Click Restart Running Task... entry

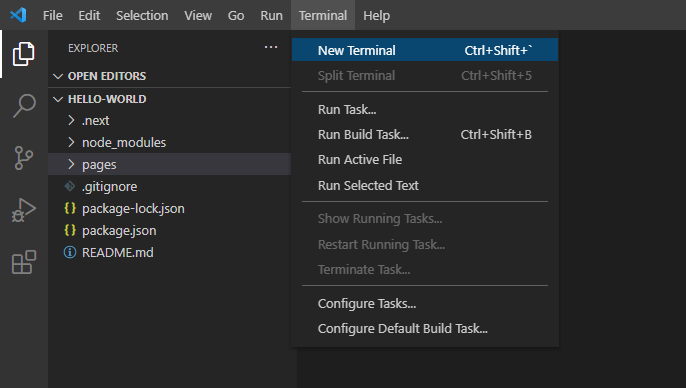(425, 244)
